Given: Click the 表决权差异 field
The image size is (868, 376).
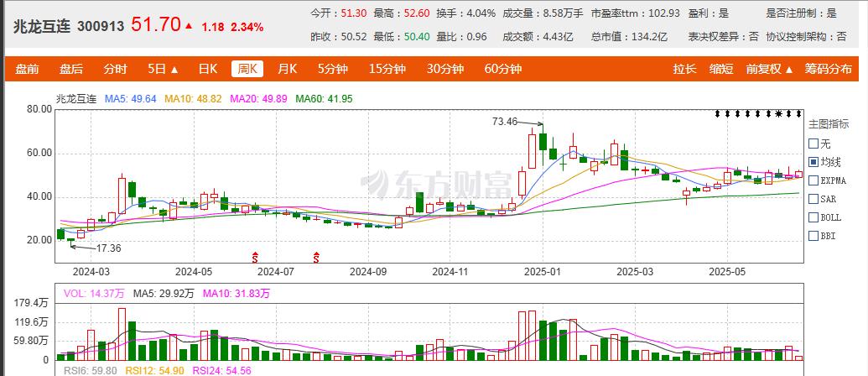Looking at the screenshot, I should click(724, 37).
